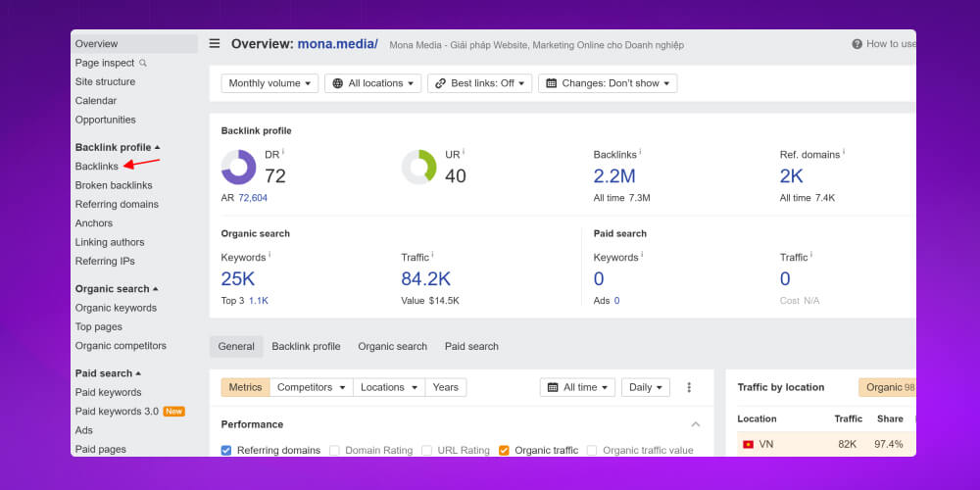Select the Organic tab in Traffic by location

coord(888,387)
